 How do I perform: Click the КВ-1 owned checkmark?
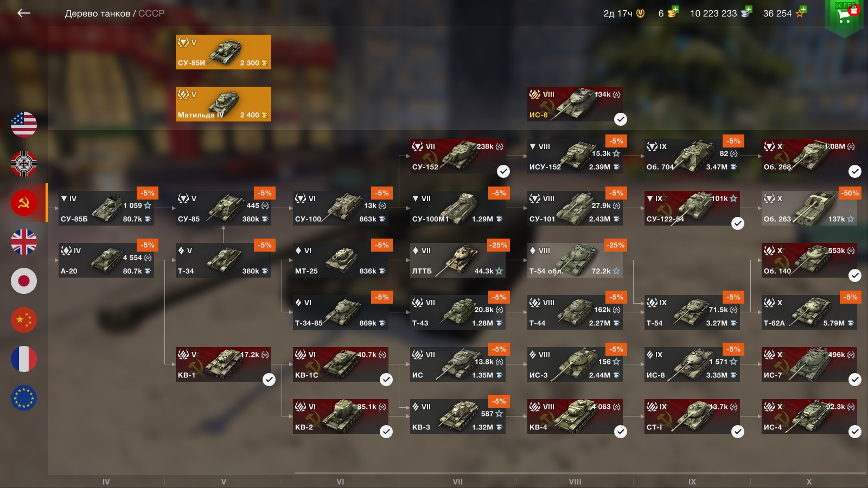(269, 380)
